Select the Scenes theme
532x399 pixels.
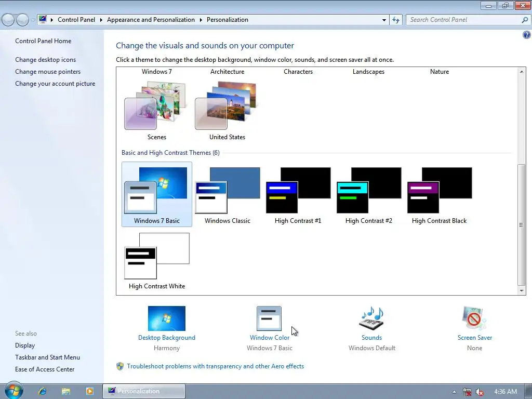(x=156, y=111)
